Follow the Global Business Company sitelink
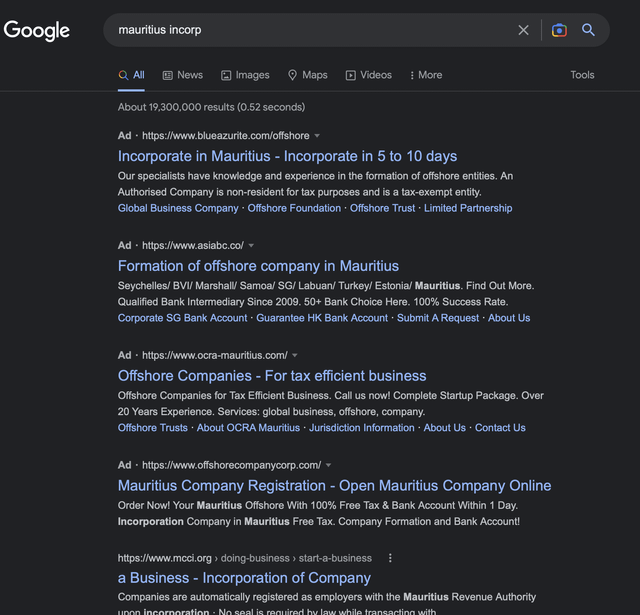Image resolution: width=640 pixels, height=615 pixels. coord(178,208)
